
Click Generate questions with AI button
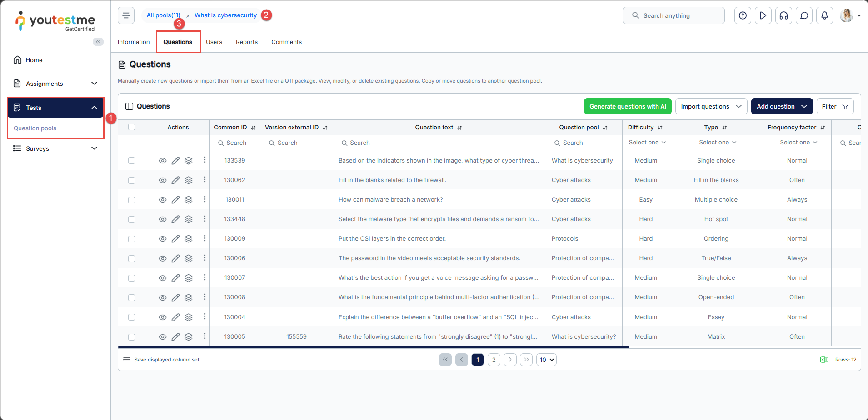tap(628, 106)
